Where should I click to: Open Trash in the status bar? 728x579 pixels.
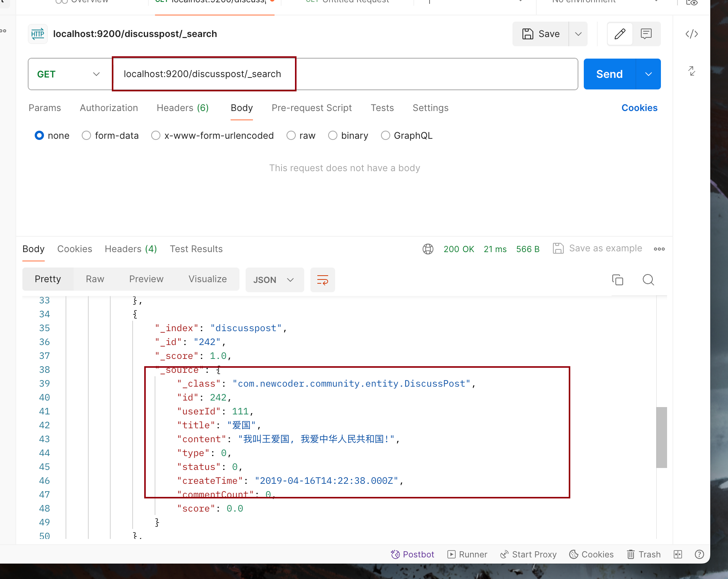[x=644, y=554]
